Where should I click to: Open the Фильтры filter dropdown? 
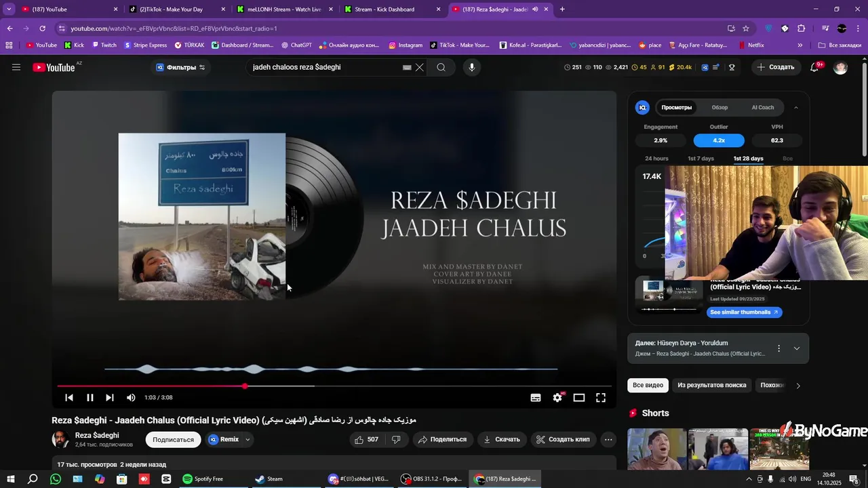click(x=180, y=67)
